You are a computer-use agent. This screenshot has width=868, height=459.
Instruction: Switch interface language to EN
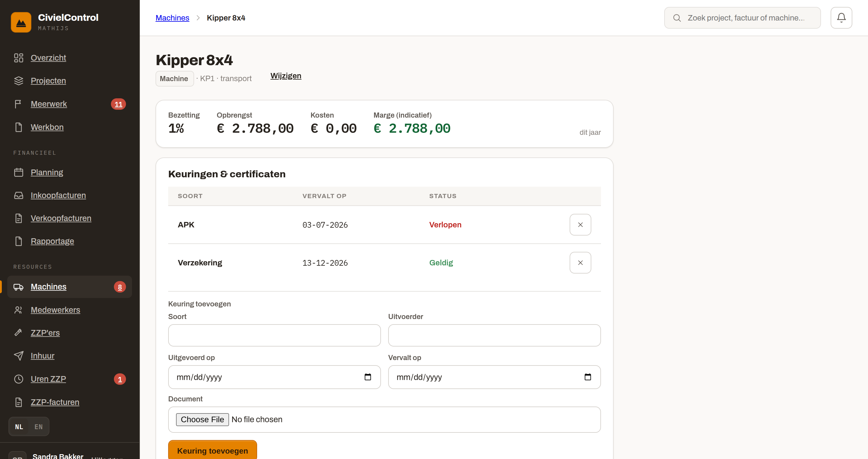pyautogui.click(x=38, y=427)
